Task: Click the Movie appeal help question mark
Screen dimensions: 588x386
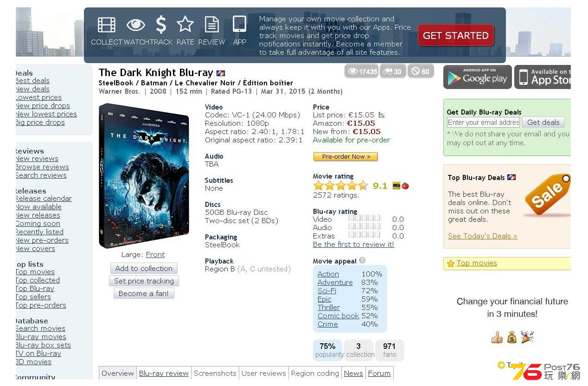Action: (362, 261)
